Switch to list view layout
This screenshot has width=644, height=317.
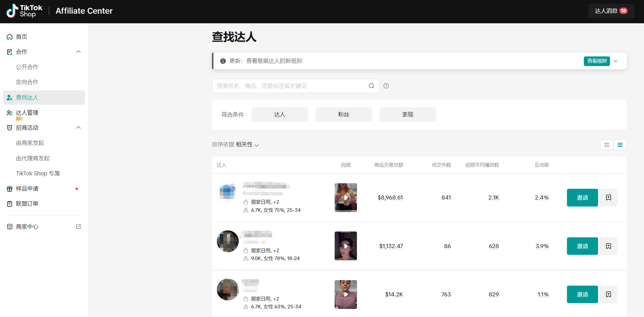click(620, 145)
